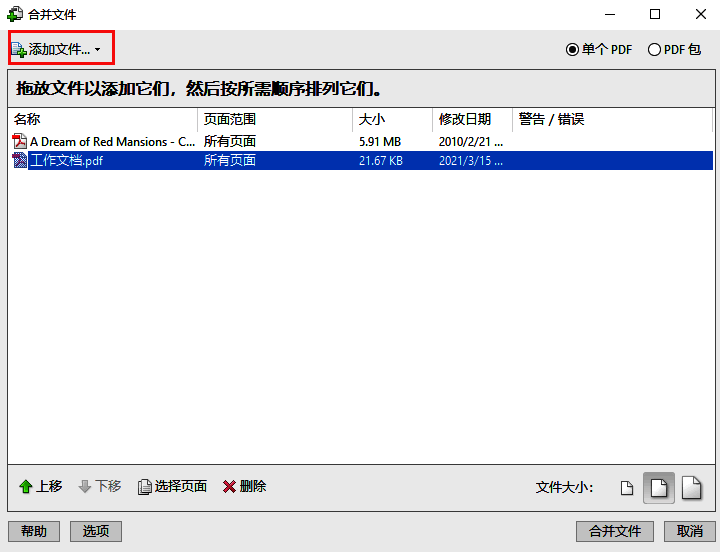Click 所有页面 in the 工作文档.pdf row
Image resolution: width=720 pixels, height=552 pixels.
click(230, 161)
